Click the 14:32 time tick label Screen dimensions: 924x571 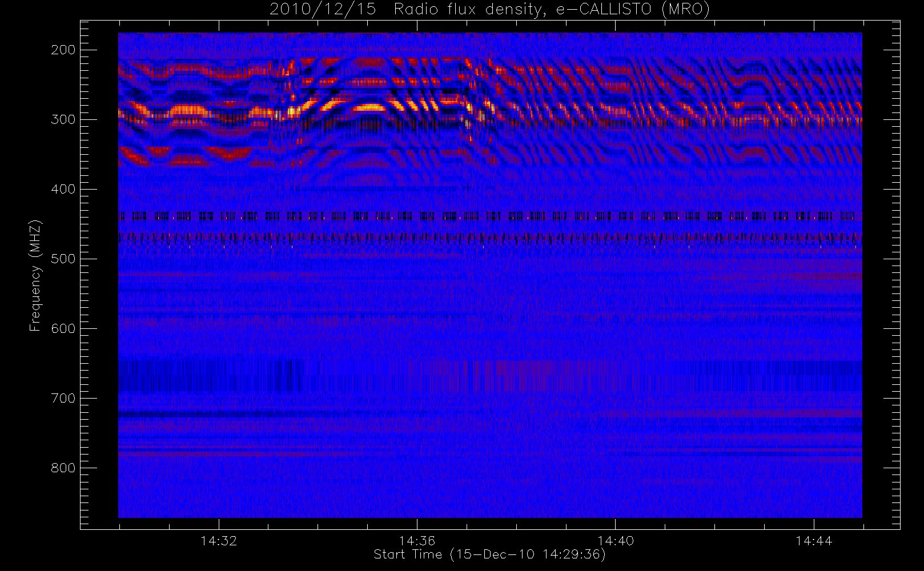pos(219,541)
